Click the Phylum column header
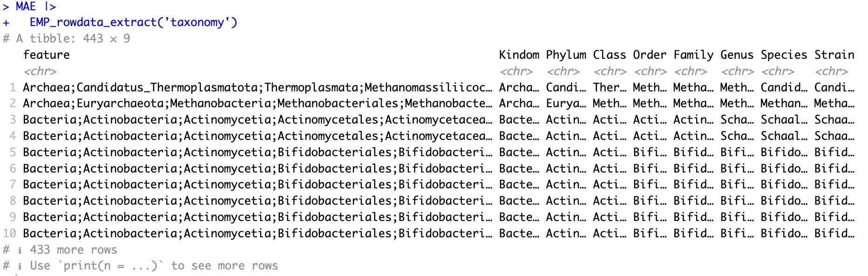 pyautogui.click(x=566, y=55)
